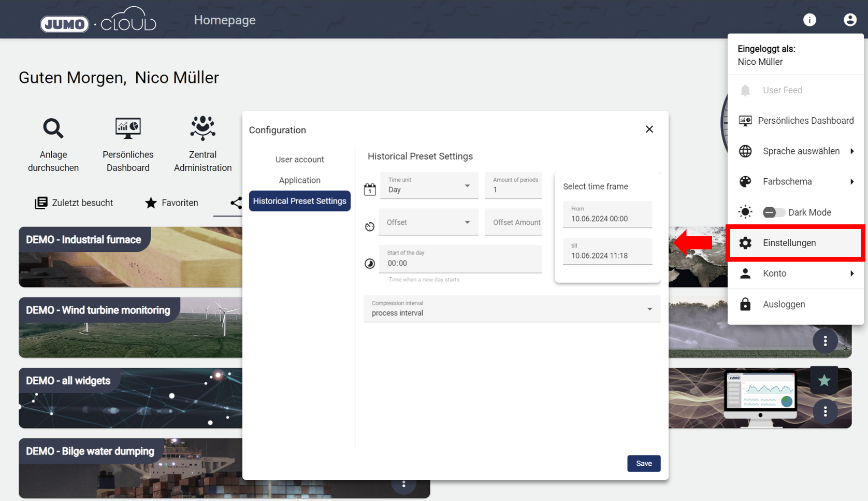Open three-dot menu on Bilge water dumping card

point(404,484)
